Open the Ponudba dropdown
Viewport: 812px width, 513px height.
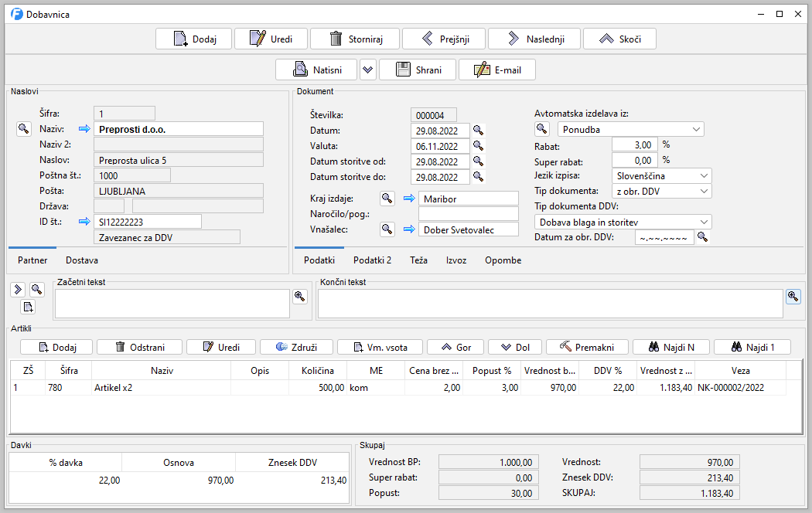pos(630,130)
